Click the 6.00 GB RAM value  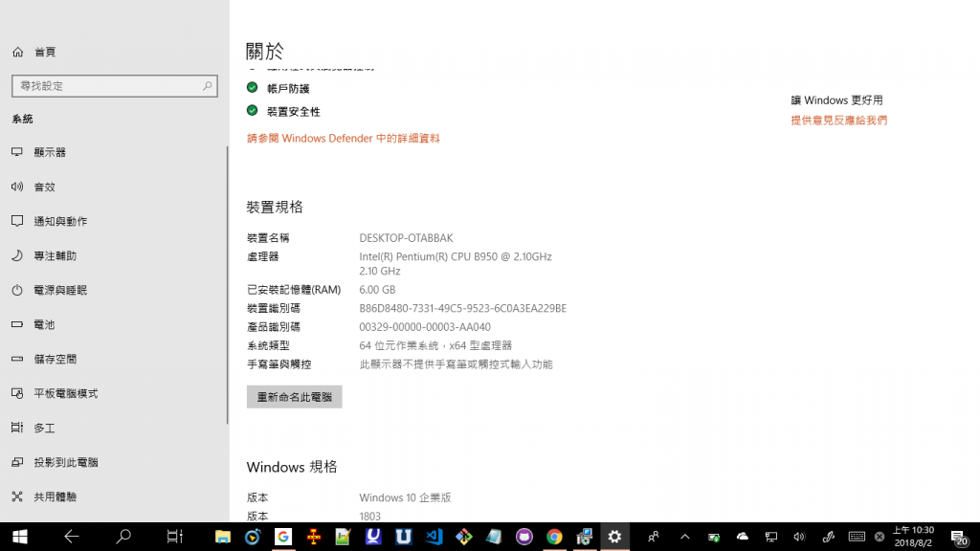click(x=377, y=289)
